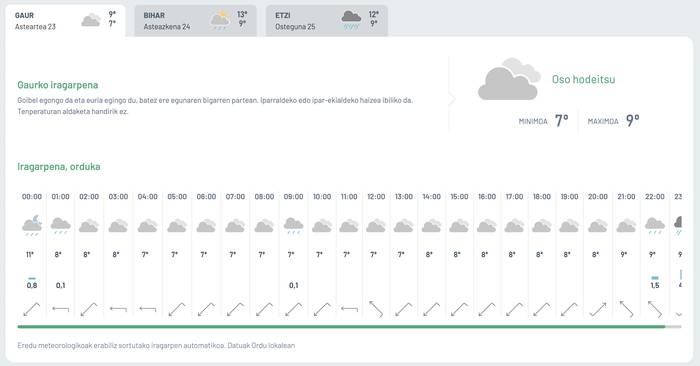Click the 18:00 cloudy icon

(x=542, y=225)
